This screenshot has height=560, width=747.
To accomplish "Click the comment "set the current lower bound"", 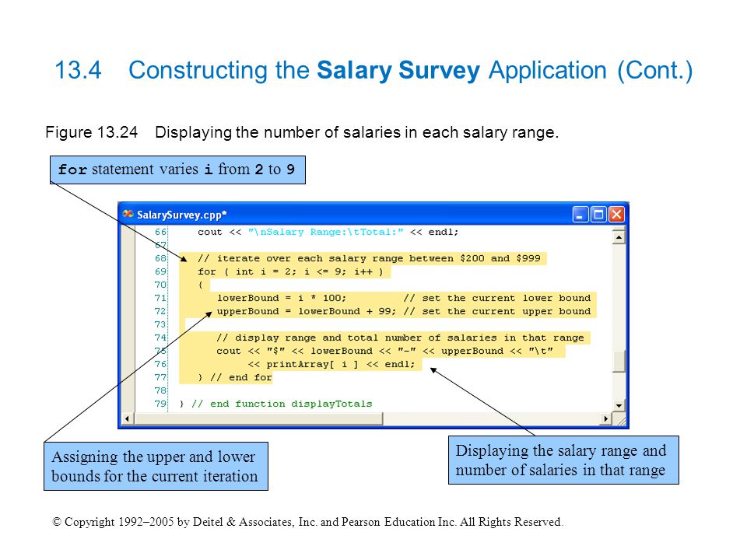I will tap(497, 298).
